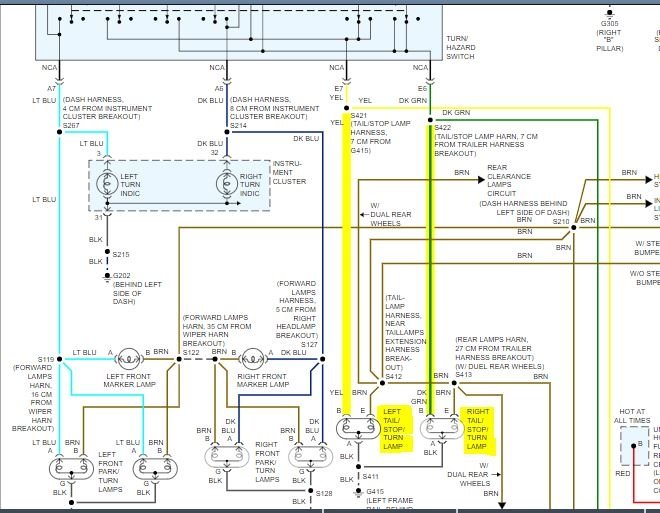Click the S128 splice label
Image resolution: width=660 pixels, height=513 pixels.
(x=324, y=493)
